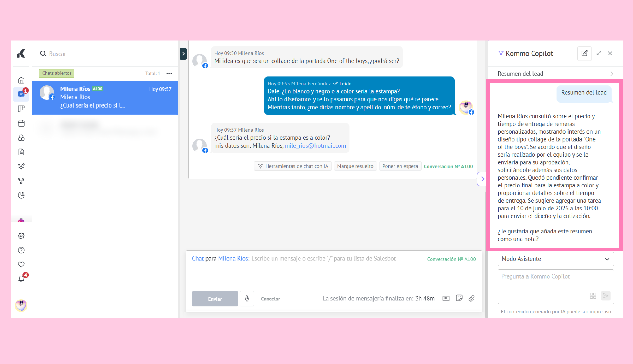
Task: Open the Copilot prompt grid icon
Action: (593, 296)
